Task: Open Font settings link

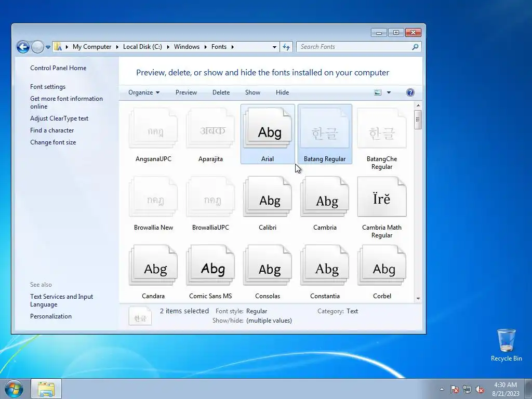Action: coord(48,87)
